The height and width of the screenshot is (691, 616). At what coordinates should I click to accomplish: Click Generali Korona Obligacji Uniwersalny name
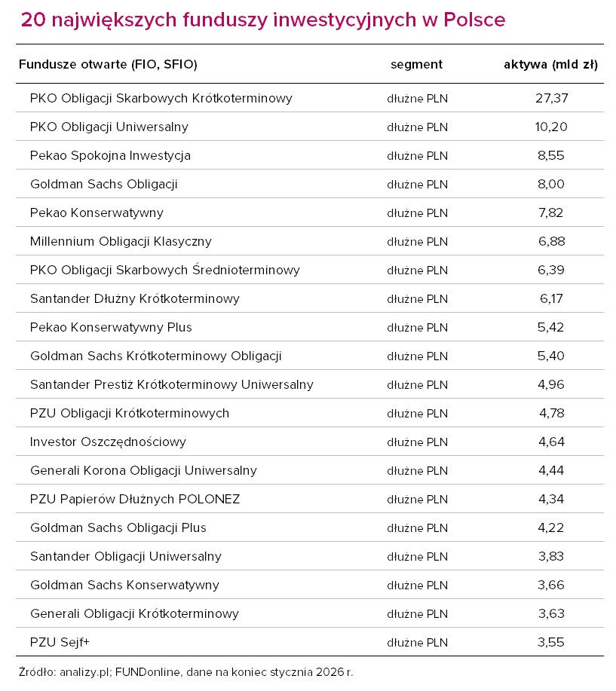143,470
